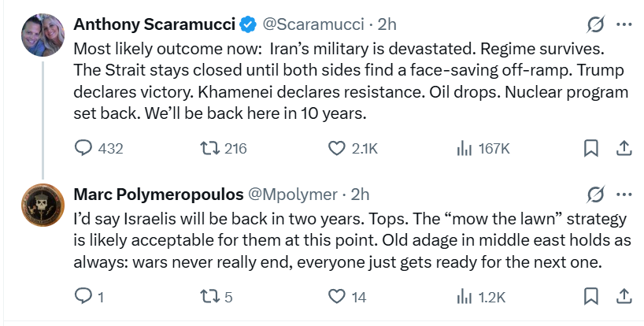
Task: Bookmark Marc Polymeropoulos's reply
Action: pos(591,296)
